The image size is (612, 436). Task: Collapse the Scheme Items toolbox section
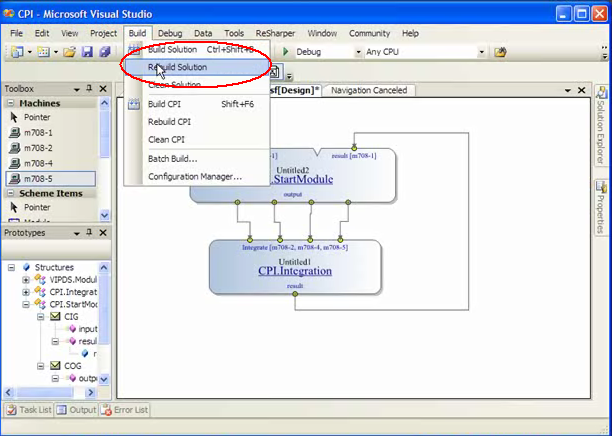[x=11, y=193]
